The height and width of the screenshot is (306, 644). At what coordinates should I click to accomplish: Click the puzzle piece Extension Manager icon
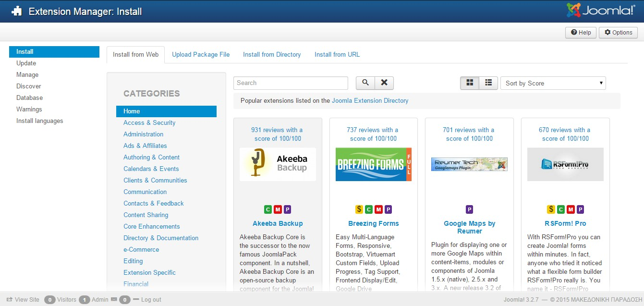[x=17, y=11]
